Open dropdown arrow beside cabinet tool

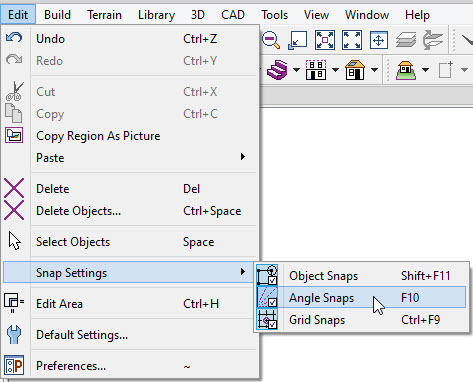(x=335, y=70)
